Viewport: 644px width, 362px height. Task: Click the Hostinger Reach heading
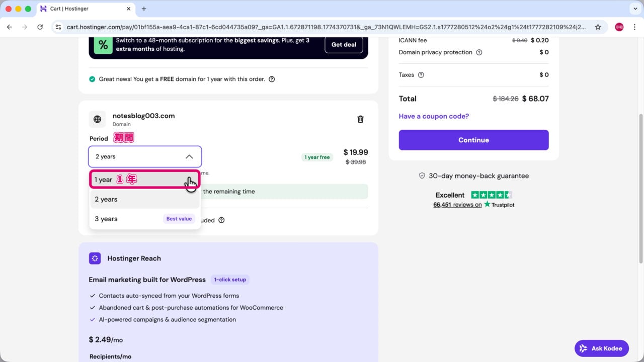point(134,258)
